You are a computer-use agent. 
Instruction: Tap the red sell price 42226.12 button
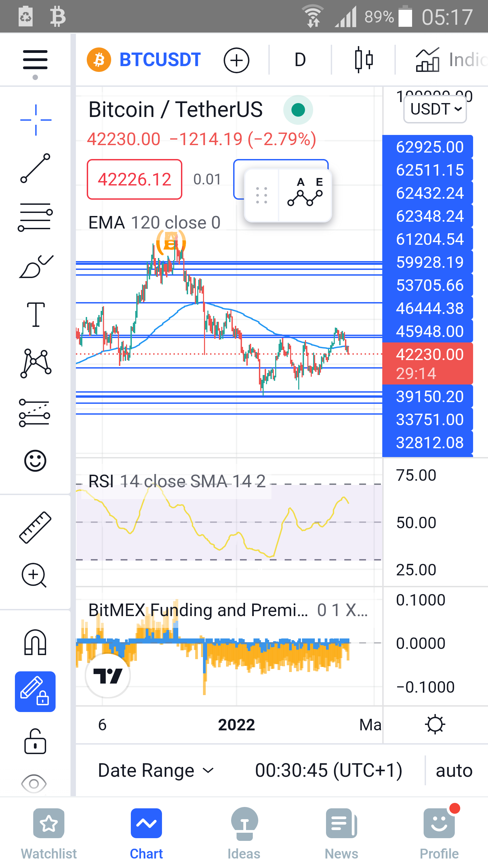(x=135, y=179)
